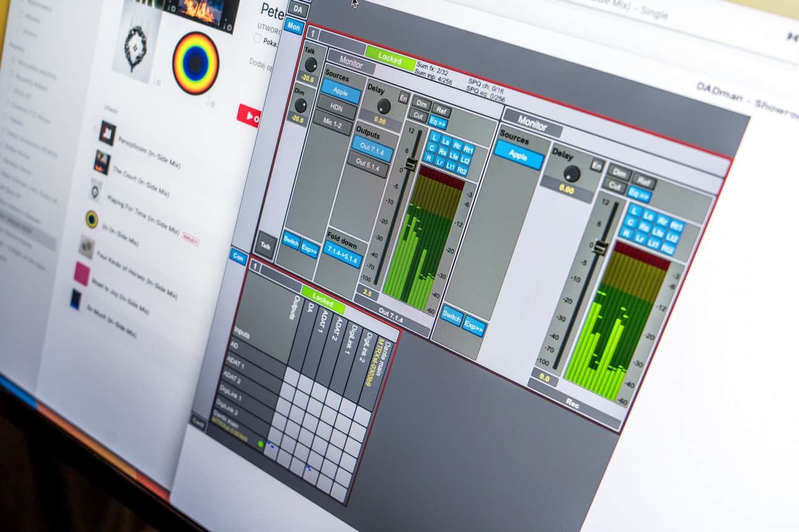
Task: Tick the checkbox under the Peter heading
Action: 257,39
